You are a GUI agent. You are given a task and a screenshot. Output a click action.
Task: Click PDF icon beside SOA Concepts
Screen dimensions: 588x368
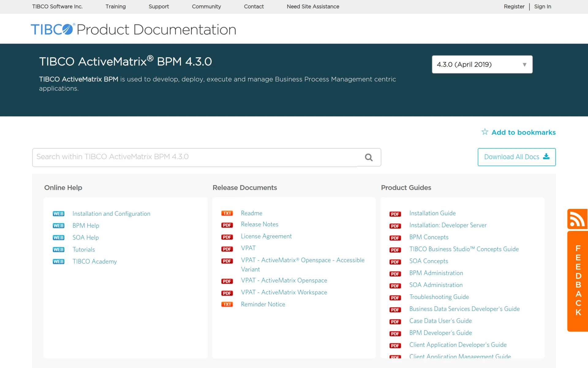pyautogui.click(x=395, y=262)
